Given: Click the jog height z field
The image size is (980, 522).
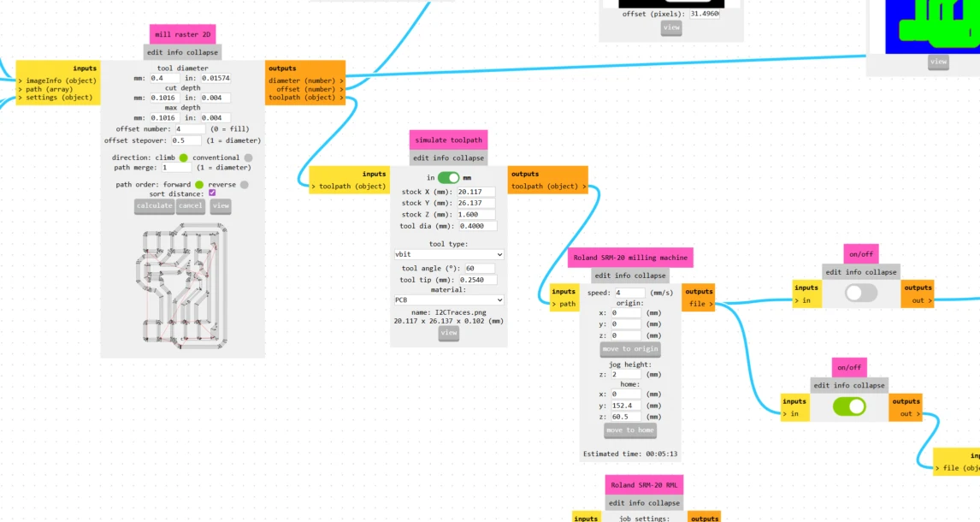Looking at the screenshot, I should pyautogui.click(x=626, y=375).
